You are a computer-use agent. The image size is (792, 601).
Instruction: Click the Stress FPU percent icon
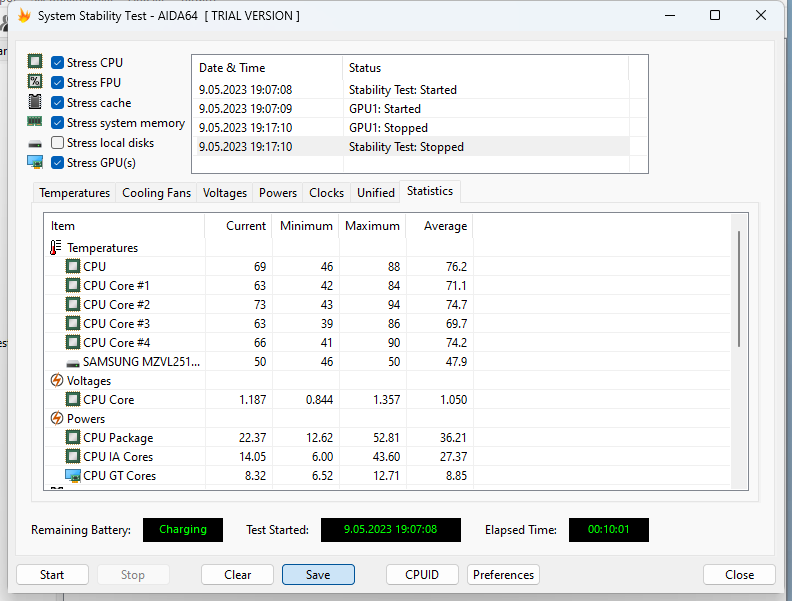coord(35,81)
